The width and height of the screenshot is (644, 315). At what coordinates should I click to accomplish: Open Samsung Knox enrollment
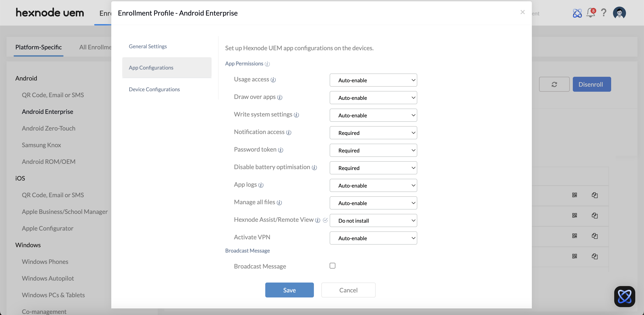coord(41,145)
